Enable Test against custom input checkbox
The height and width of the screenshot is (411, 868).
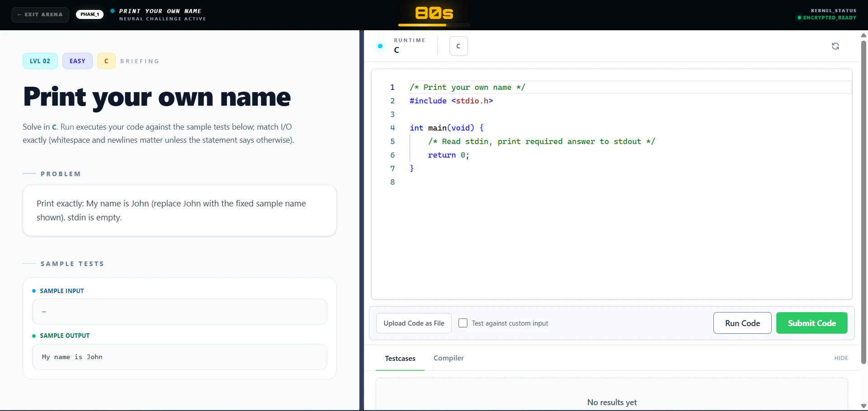click(463, 323)
